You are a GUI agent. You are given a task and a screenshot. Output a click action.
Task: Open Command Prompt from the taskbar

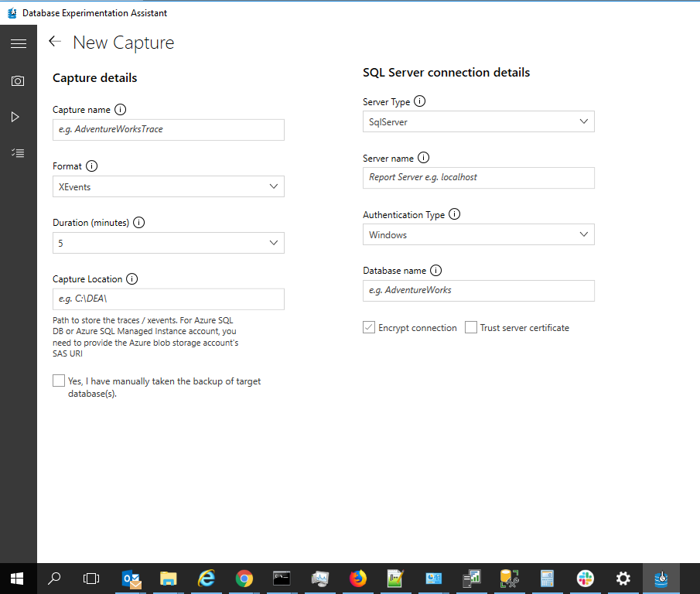[x=282, y=579]
